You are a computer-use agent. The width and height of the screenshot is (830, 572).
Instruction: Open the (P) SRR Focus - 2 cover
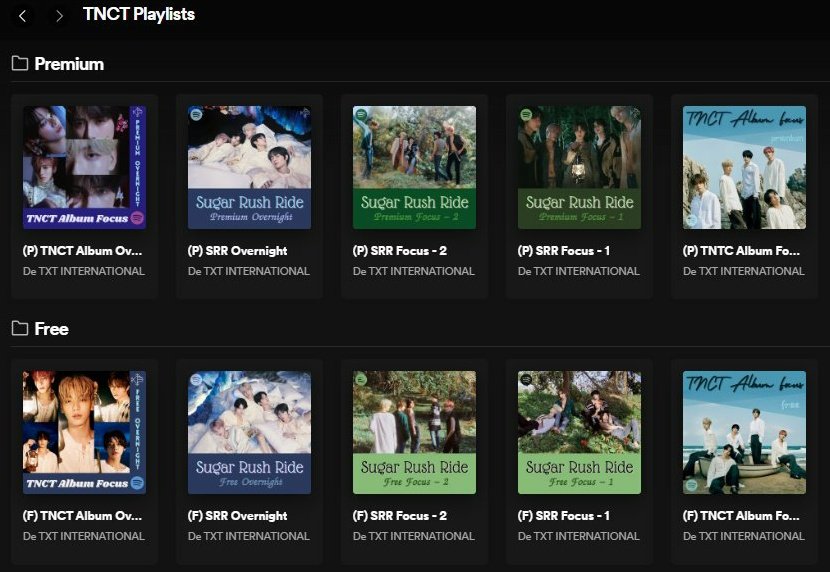click(x=414, y=167)
